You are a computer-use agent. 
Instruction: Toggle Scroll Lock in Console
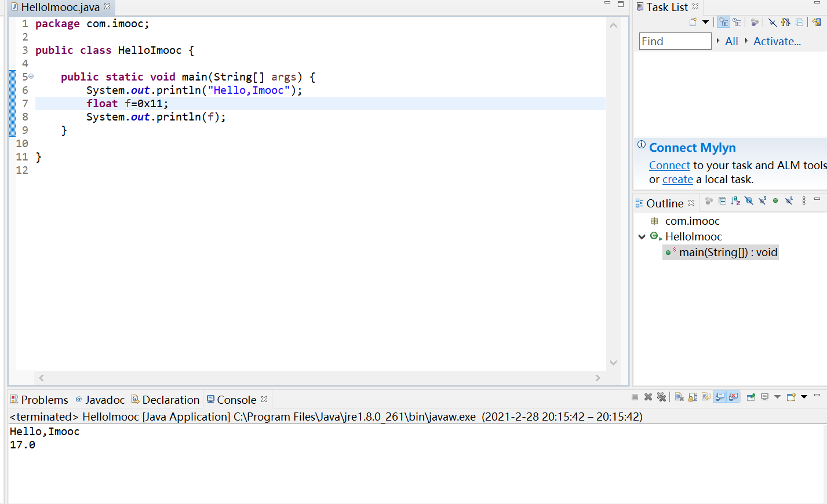click(693, 397)
